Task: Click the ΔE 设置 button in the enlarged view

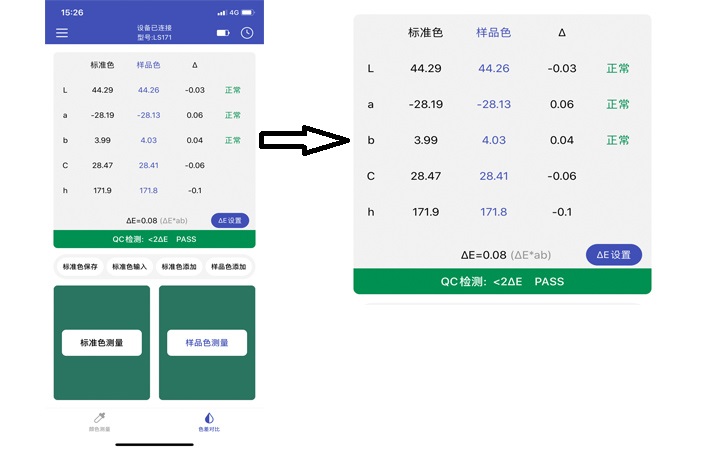Action: 613,255
